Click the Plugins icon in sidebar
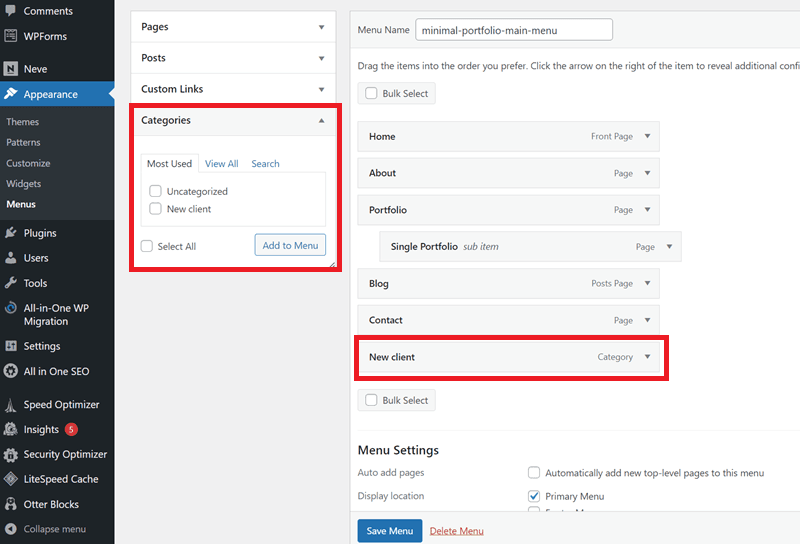This screenshot has height=544, width=800. pyautogui.click(x=10, y=233)
